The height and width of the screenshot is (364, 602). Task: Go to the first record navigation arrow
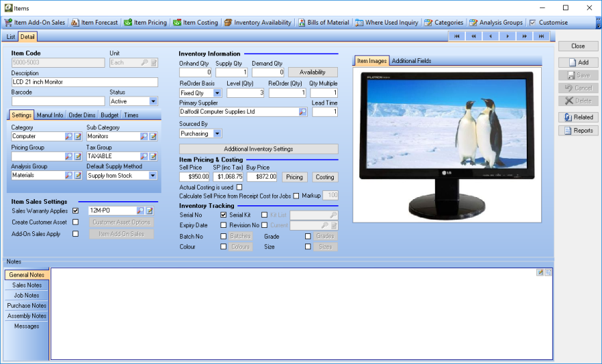pos(457,36)
